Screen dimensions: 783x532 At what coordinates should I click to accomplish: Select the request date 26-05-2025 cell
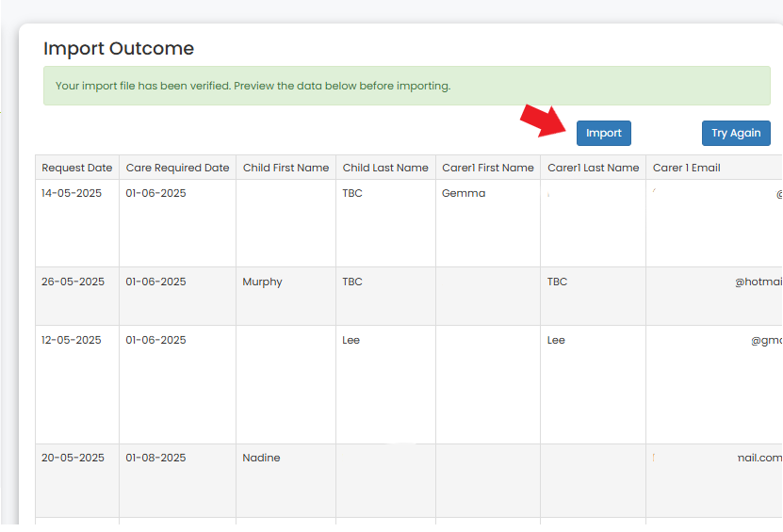[73, 282]
